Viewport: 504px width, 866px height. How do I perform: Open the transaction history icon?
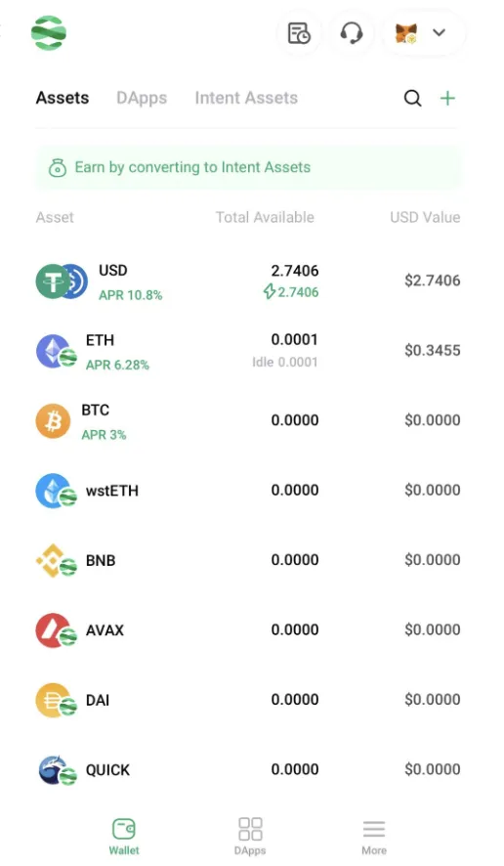[x=299, y=33]
